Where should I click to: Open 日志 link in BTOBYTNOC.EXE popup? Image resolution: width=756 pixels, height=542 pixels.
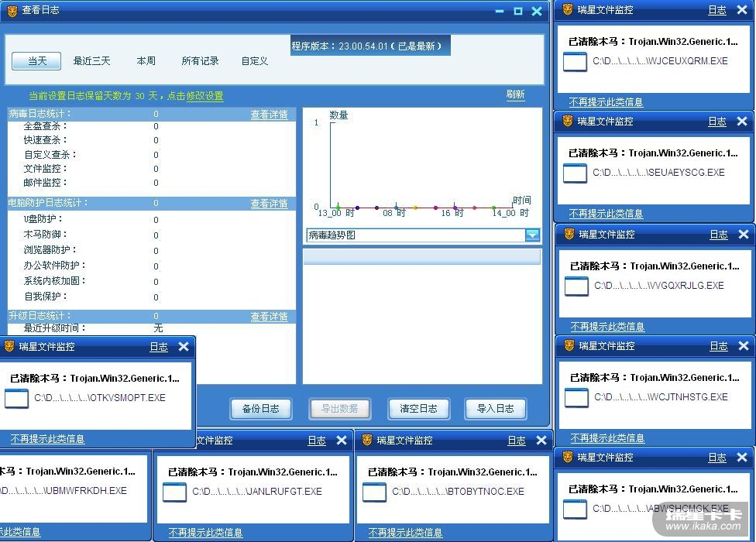tap(517, 441)
